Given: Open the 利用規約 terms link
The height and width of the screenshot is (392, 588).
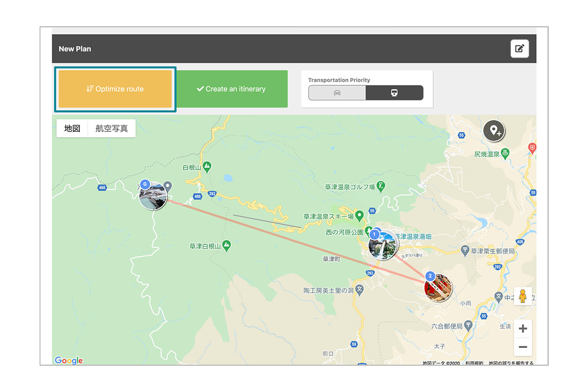Looking at the screenshot, I should pos(473,363).
